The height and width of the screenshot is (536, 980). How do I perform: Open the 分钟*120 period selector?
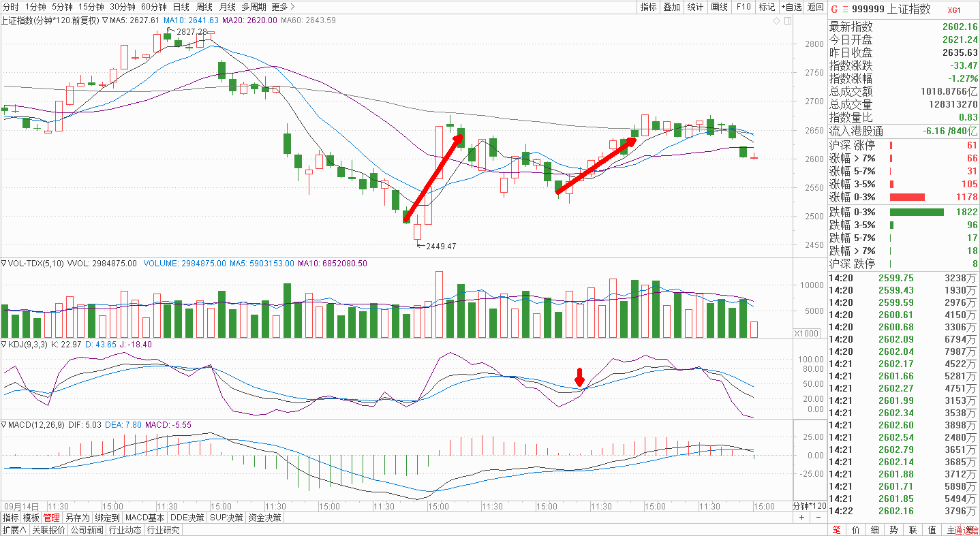(809, 507)
